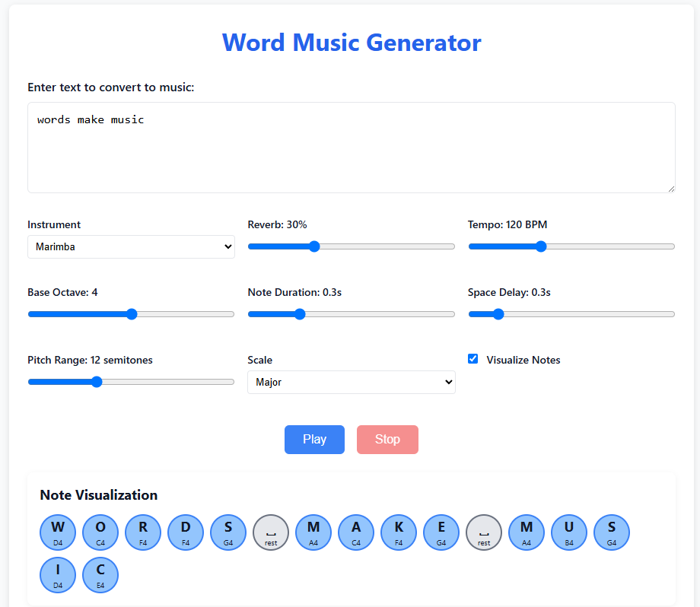Select the E note circle labeled G4
Screen dimensions: 700x607
click(x=441, y=532)
